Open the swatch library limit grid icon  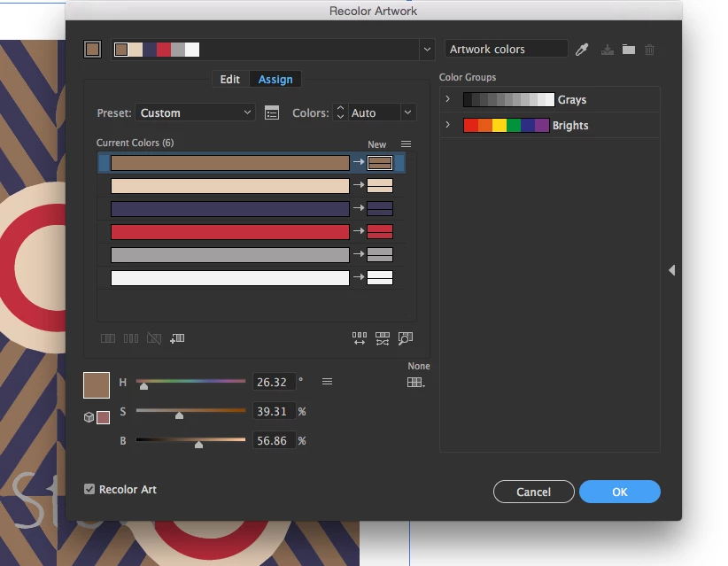point(415,382)
